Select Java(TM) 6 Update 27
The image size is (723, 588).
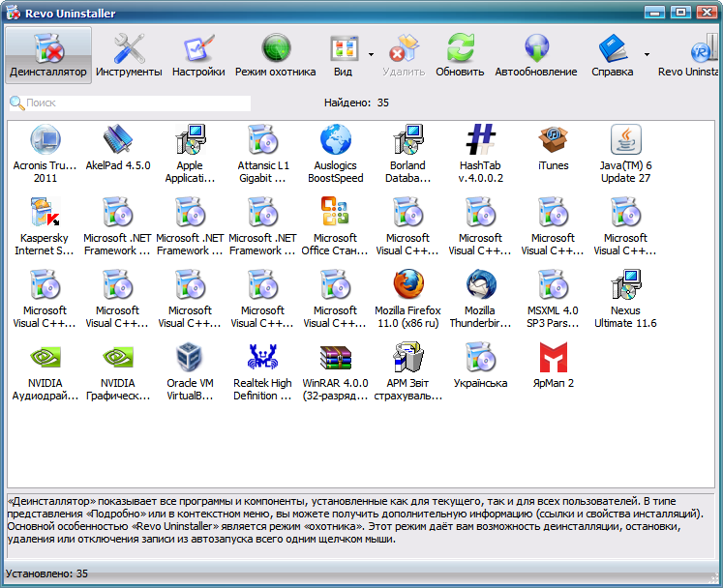[x=625, y=154]
